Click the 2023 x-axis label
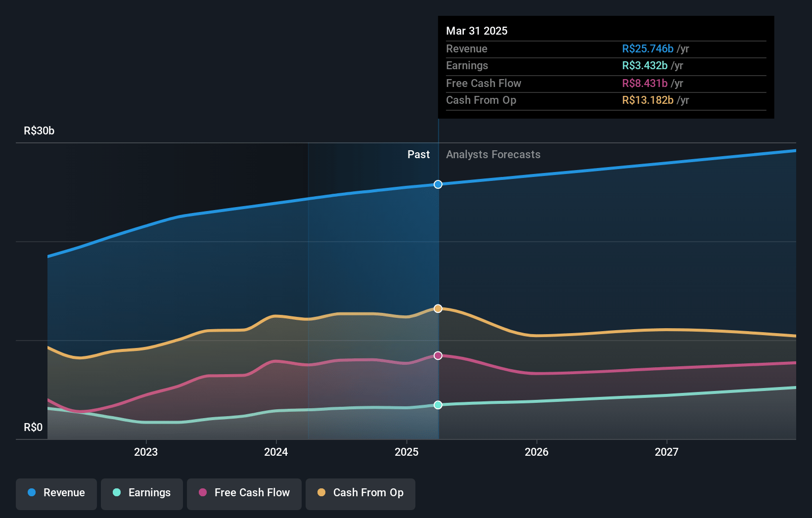812x518 pixels. [146, 452]
